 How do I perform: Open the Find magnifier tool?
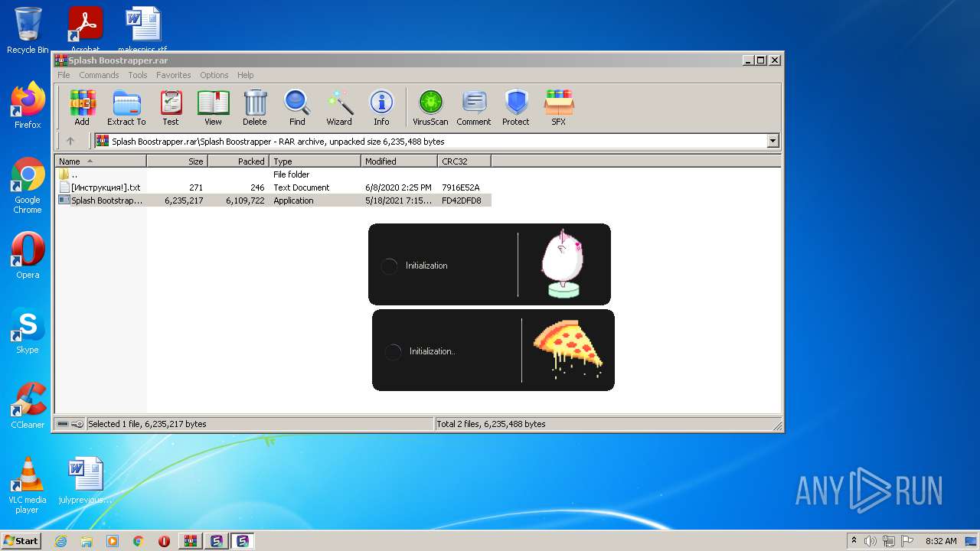(297, 108)
